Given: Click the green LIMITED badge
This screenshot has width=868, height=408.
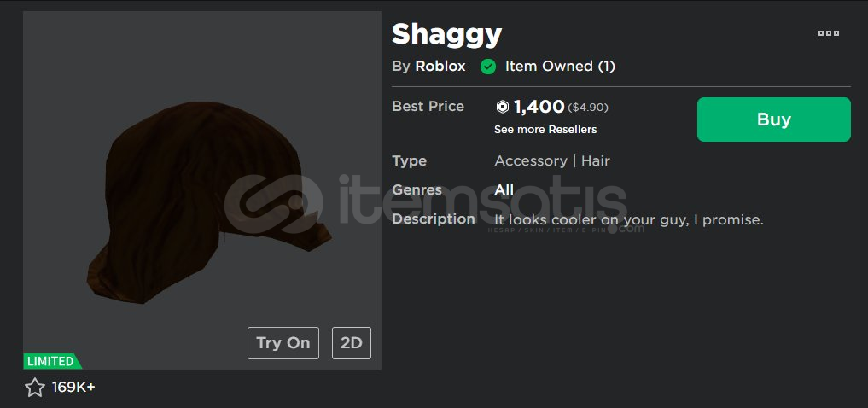Looking at the screenshot, I should click(x=52, y=362).
